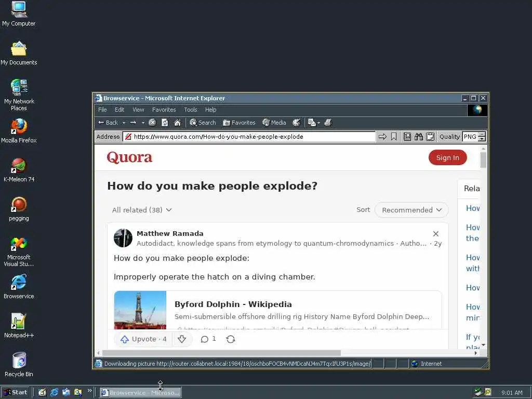Upvote the answer

coord(143,339)
